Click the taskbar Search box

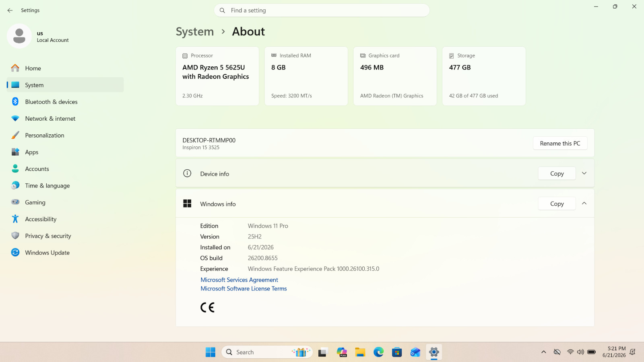(267, 352)
